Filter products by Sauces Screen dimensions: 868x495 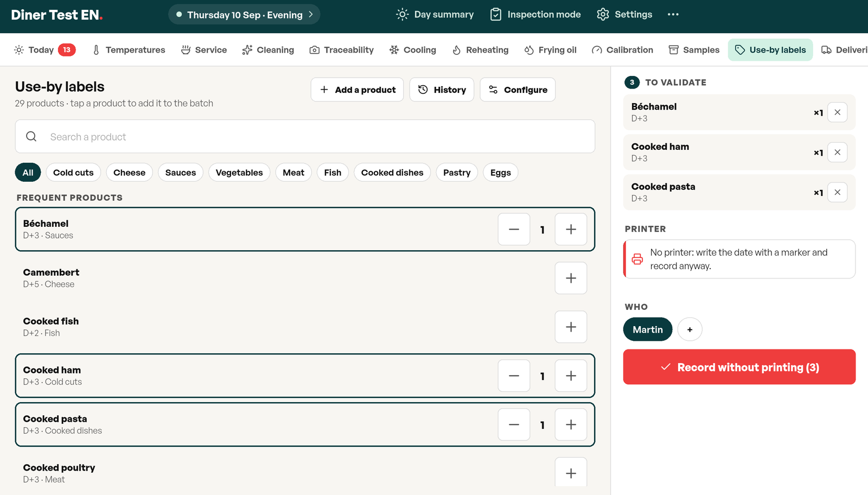[181, 173]
